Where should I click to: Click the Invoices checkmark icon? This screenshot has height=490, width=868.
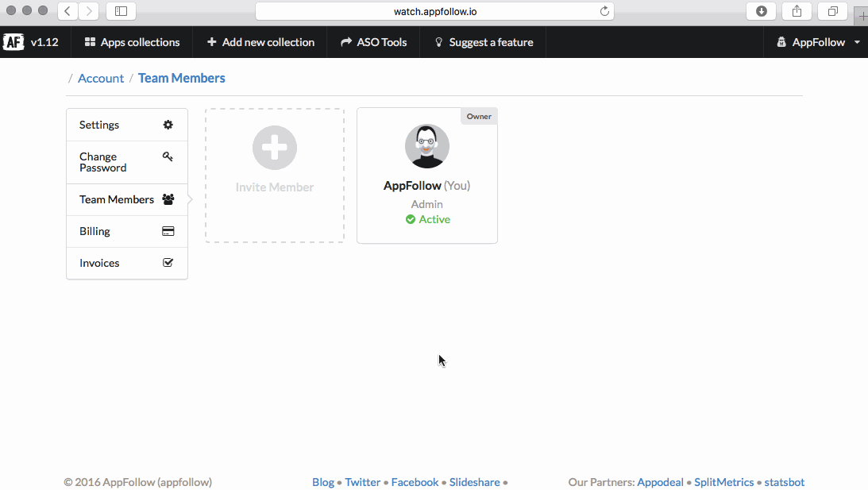point(168,263)
